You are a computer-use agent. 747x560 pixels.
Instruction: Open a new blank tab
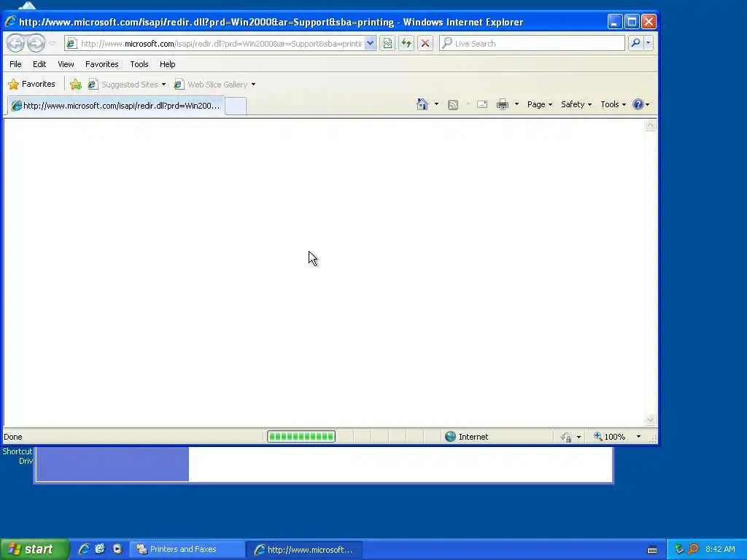[x=236, y=106]
